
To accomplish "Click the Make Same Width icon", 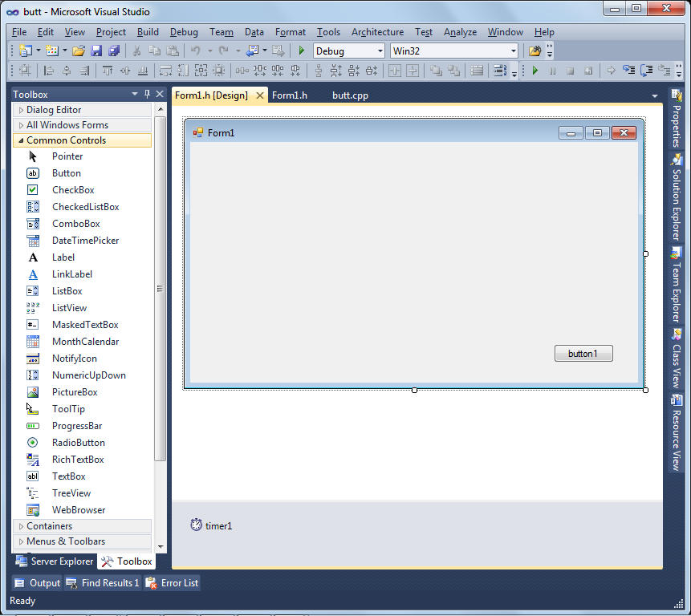I will tap(165, 71).
